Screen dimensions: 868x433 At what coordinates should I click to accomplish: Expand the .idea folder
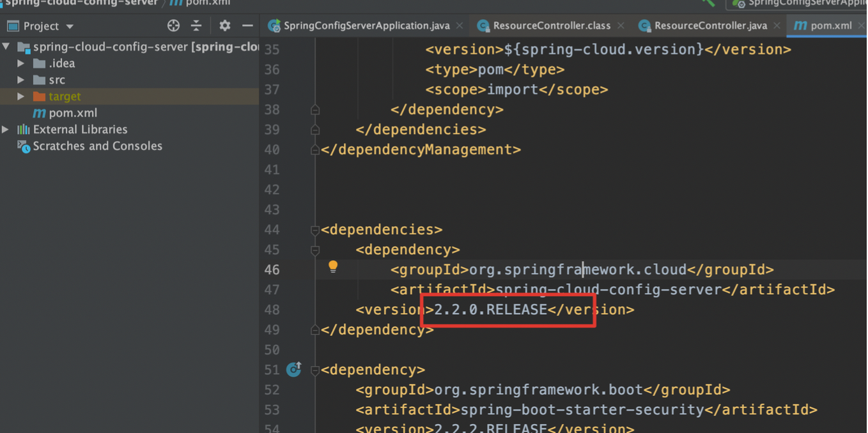(x=21, y=63)
